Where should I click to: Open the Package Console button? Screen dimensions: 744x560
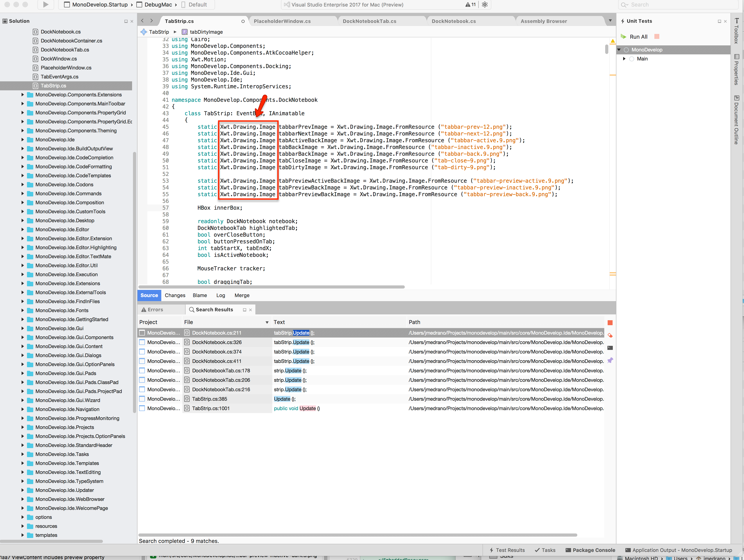tap(590, 550)
